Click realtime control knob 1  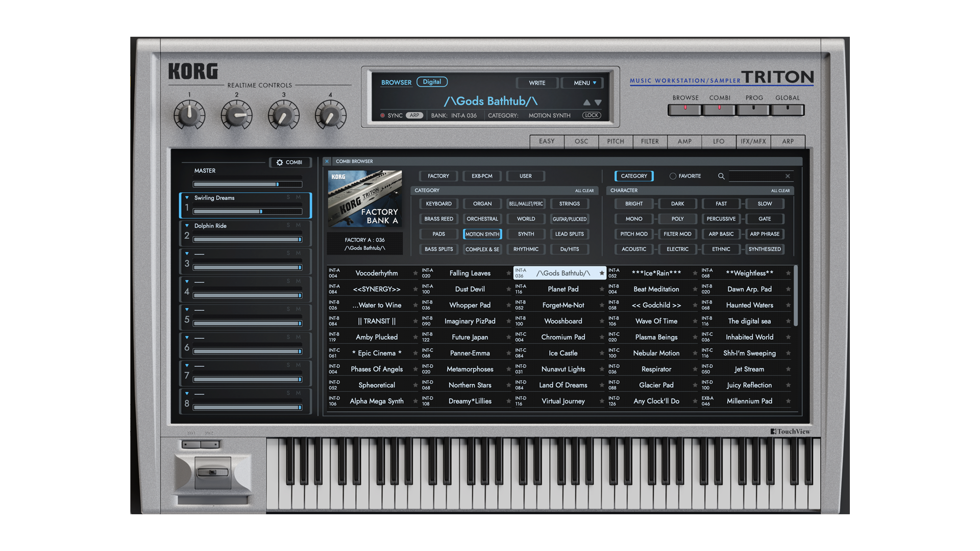[189, 115]
